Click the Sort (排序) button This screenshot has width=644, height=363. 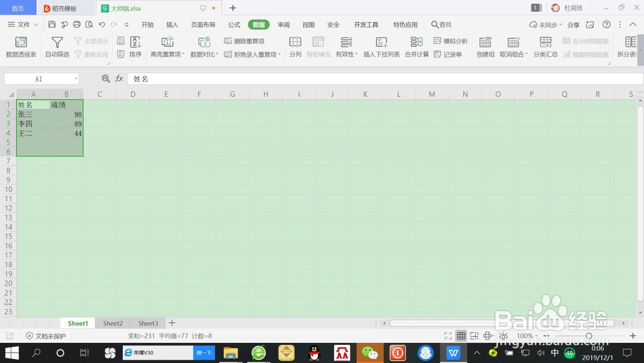pyautogui.click(x=135, y=47)
